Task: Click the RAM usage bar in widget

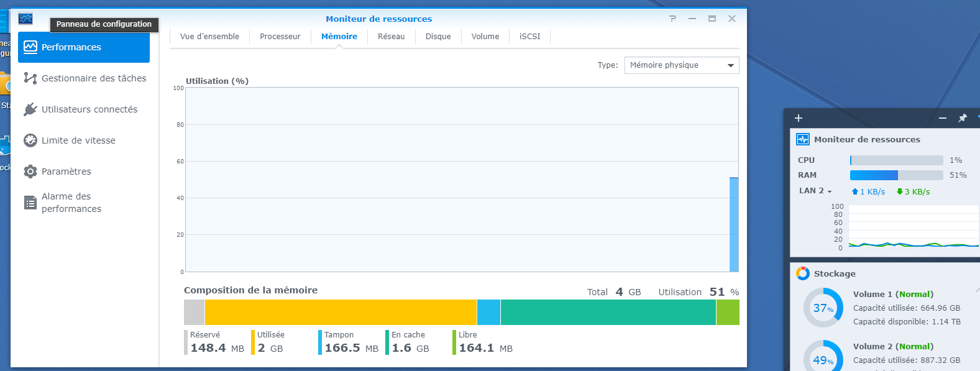Action: pyautogui.click(x=896, y=175)
